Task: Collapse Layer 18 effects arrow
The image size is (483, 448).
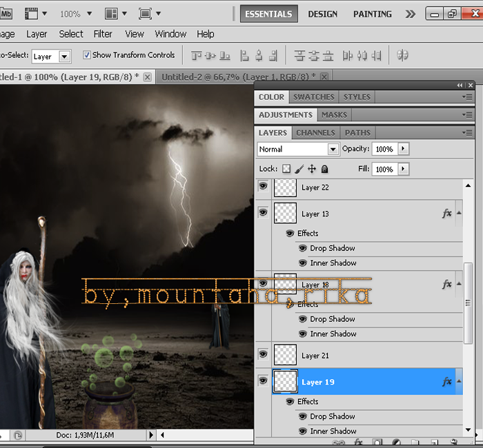Action: pyautogui.click(x=459, y=284)
